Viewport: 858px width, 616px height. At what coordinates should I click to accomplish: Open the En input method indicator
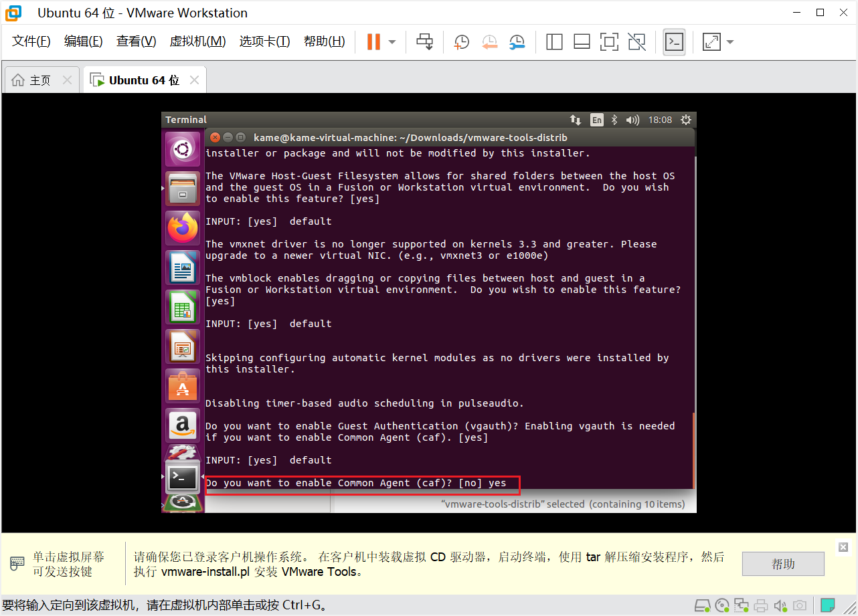(596, 120)
